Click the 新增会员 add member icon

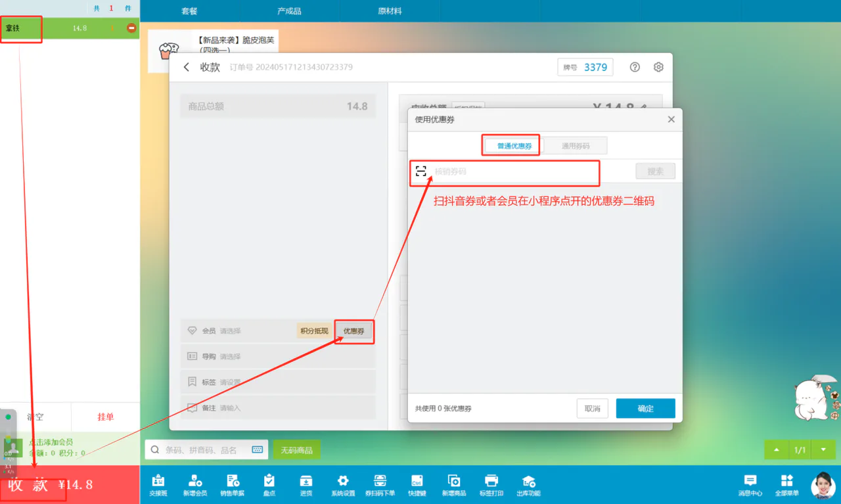click(x=195, y=485)
